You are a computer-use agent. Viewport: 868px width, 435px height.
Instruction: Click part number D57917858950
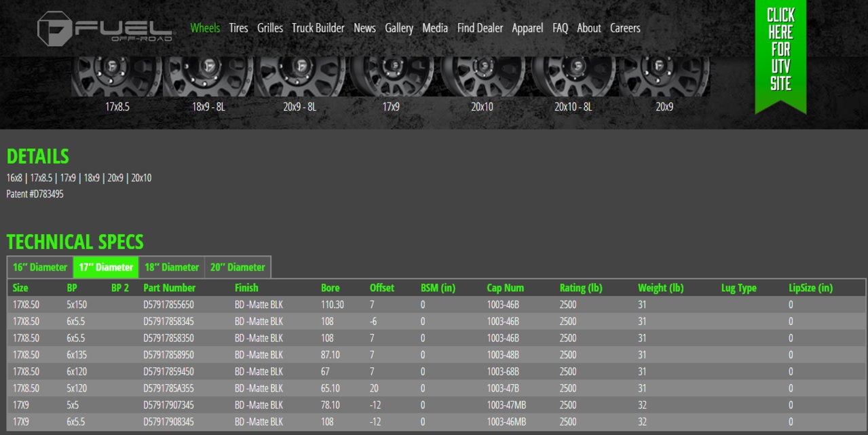point(168,355)
